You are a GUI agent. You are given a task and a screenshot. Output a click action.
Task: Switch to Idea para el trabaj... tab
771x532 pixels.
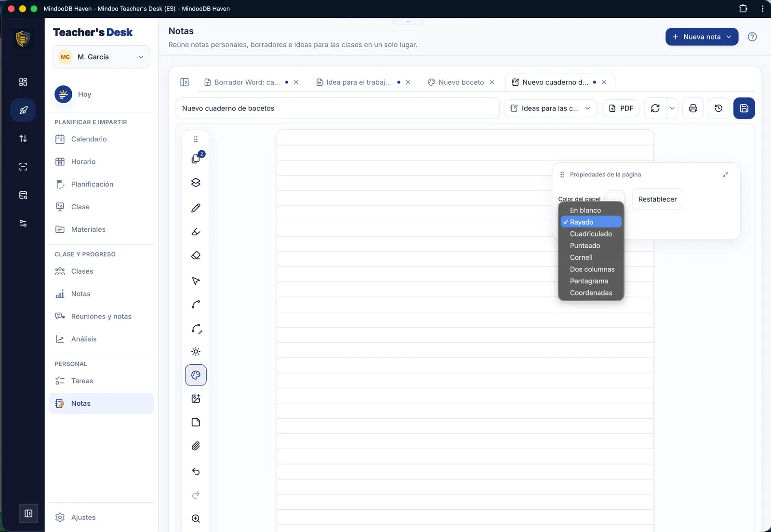pyautogui.click(x=359, y=82)
